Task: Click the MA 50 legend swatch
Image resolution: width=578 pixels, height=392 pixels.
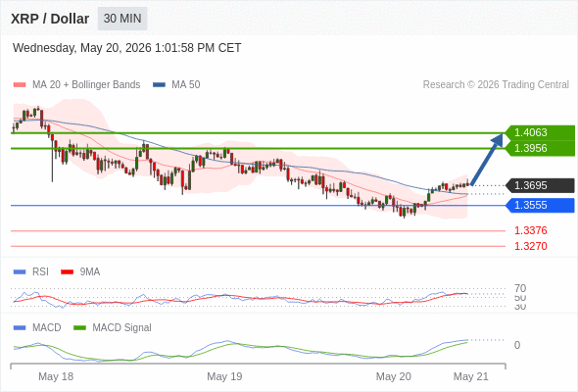Action: pyautogui.click(x=159, y=85)
